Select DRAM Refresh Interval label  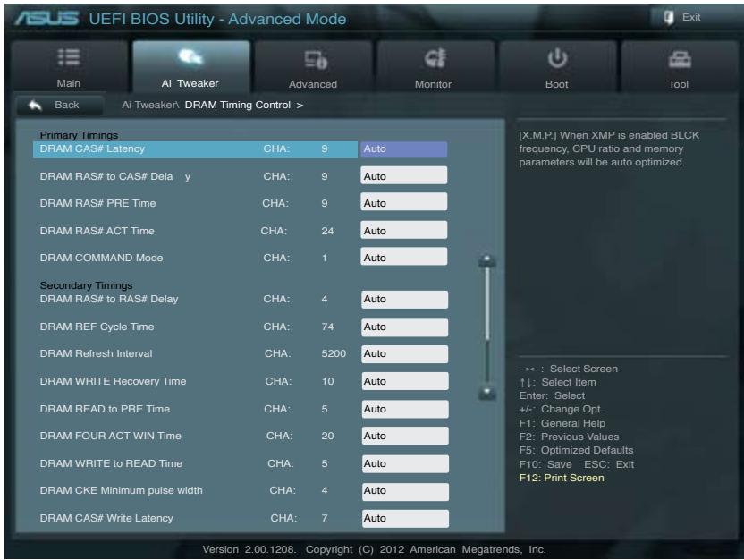tap(96, 353)
